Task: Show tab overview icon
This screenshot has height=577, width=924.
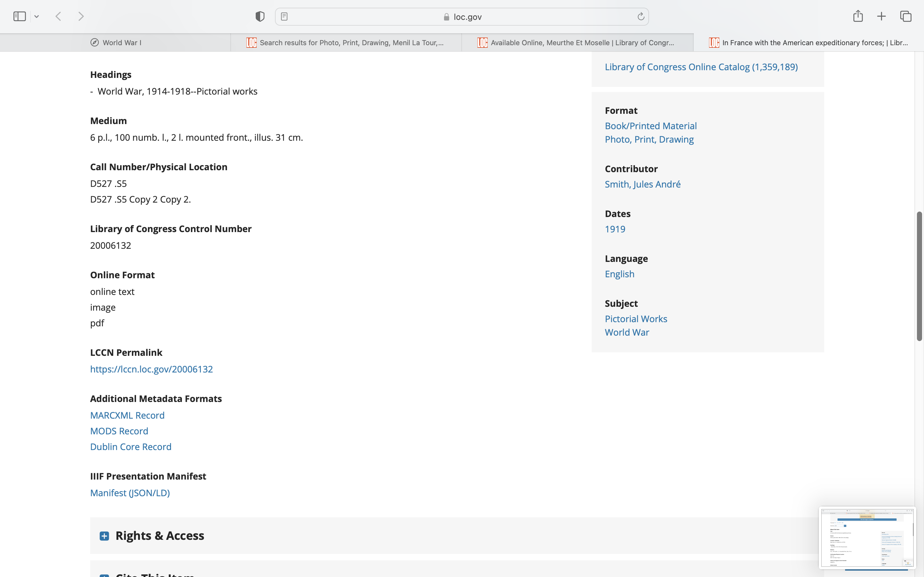Action: [906, 16]
